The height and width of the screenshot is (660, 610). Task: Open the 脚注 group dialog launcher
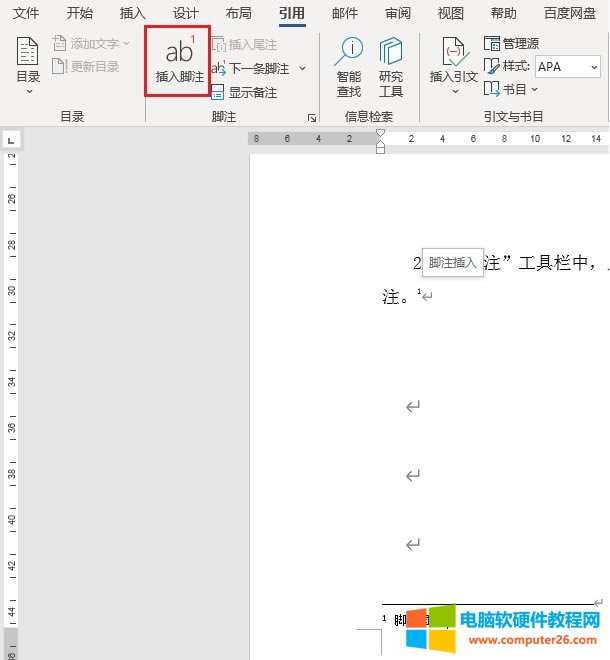[x=311, y=117]
